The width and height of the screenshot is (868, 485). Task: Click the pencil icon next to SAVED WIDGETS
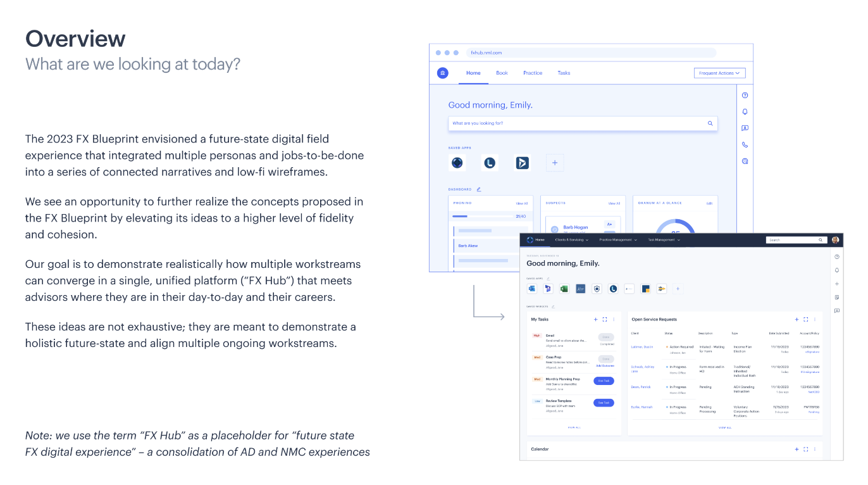click(552, 306)
